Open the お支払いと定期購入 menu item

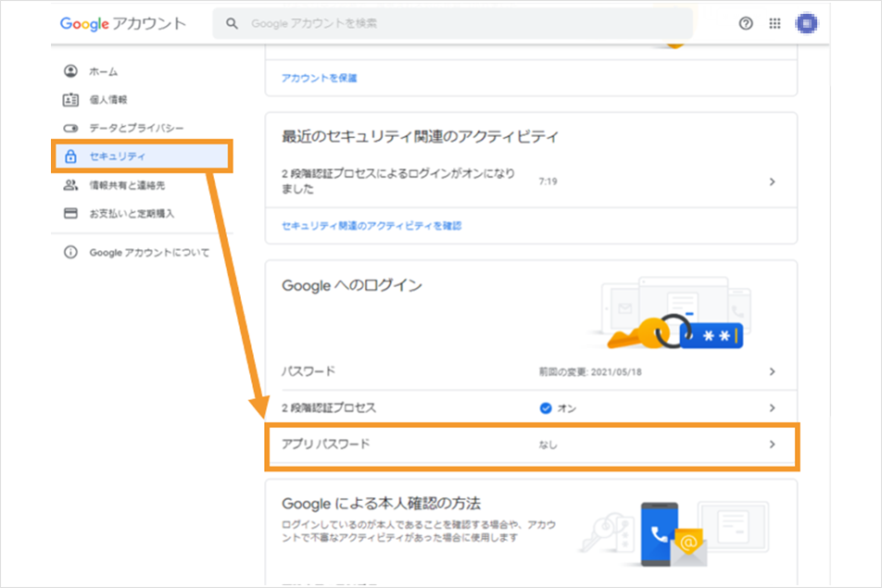click(x=142, y=214)
